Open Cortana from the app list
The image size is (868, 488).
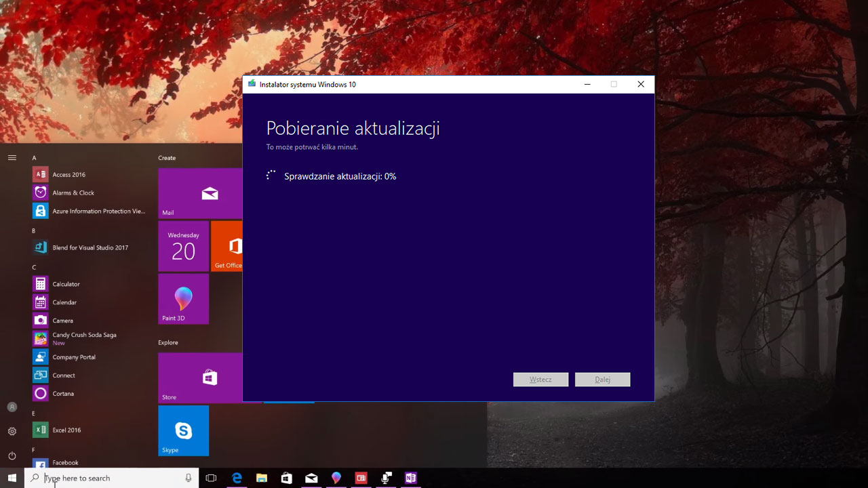tap(88, 394)
